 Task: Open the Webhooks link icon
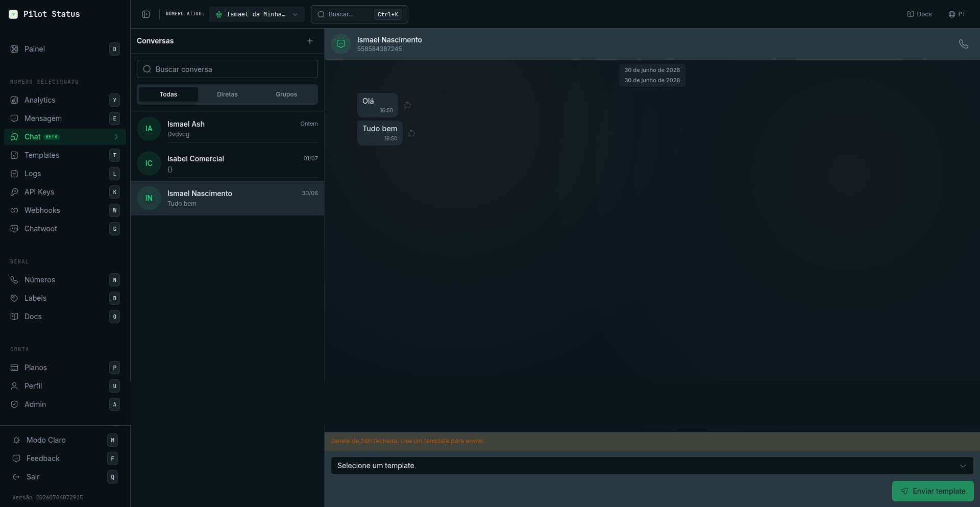14,210
